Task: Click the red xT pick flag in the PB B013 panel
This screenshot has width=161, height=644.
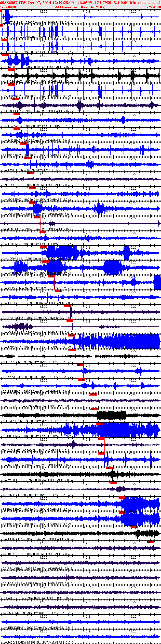Action: 122,497
